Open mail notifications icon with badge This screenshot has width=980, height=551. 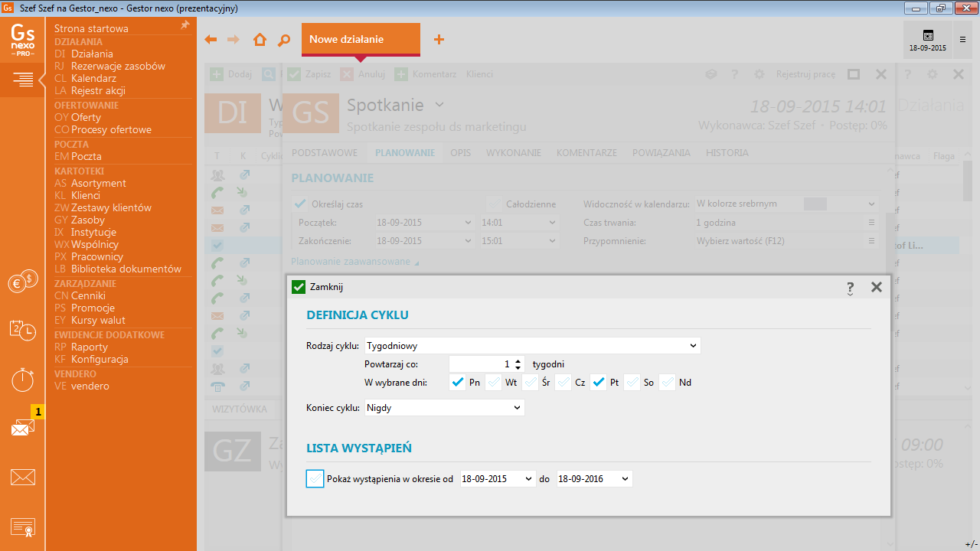(22, 428)
